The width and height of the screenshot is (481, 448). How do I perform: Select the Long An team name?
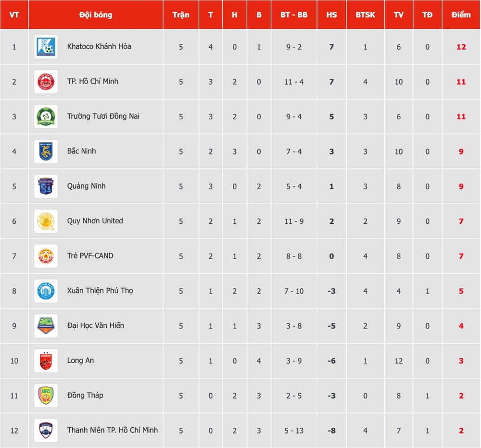click(80, 360)
